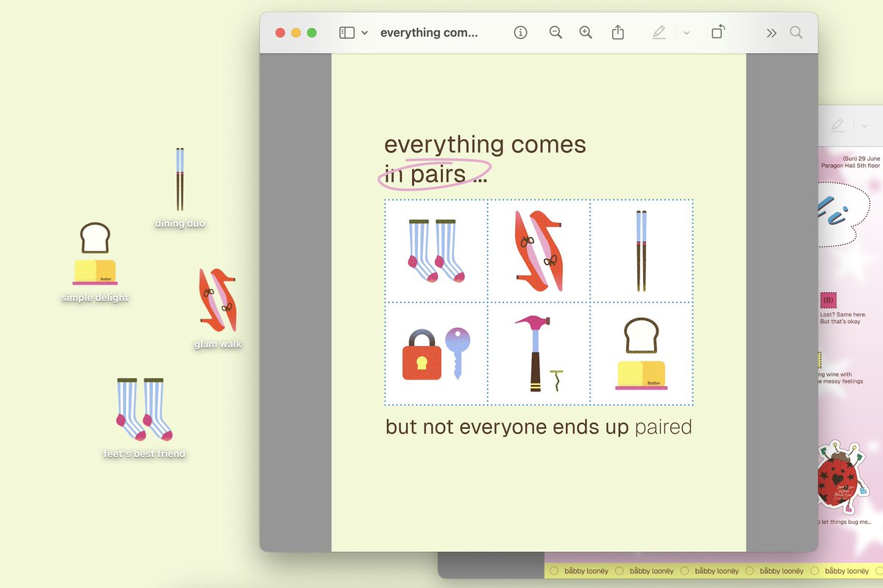
Task: Show the document info inspector
Action: pos(521,32)
